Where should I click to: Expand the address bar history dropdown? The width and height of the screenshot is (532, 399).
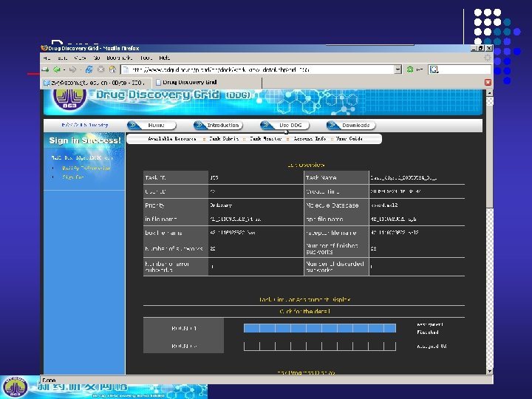click(398, 69)
